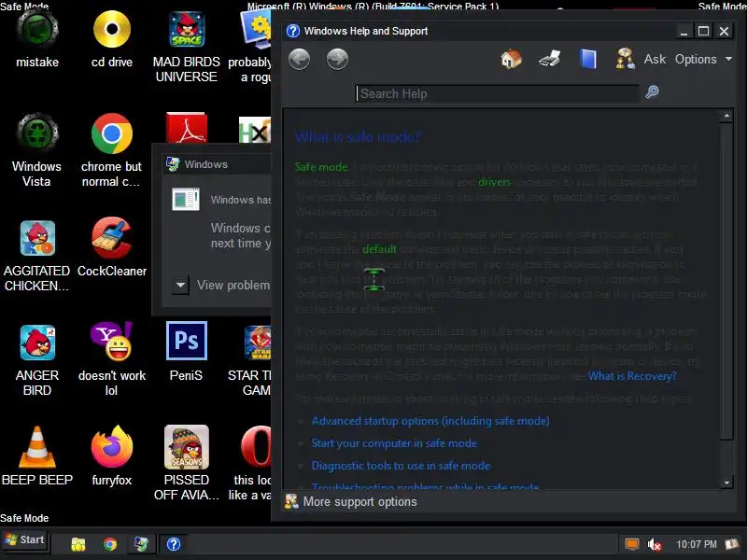Screen dimensions: 747x560
Task: Click the monitor icon in system tray
Action: [x=632, y=544]
